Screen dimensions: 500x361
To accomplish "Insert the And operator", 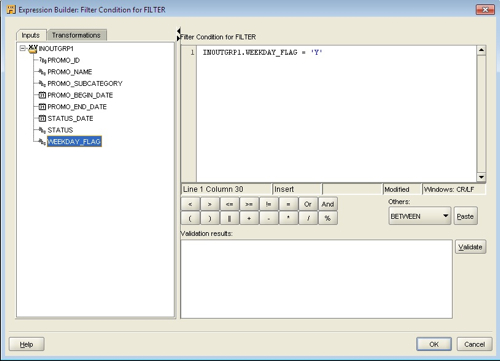I will [328, 204].
